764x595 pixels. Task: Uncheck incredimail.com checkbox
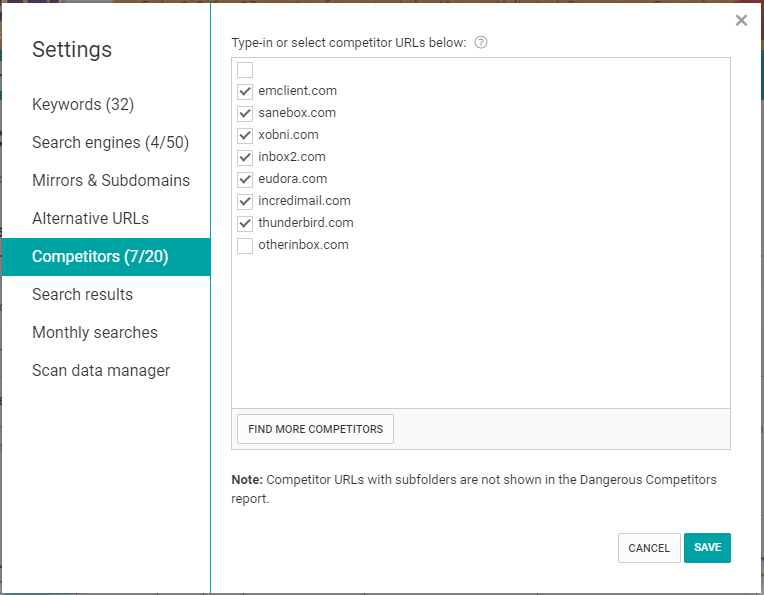point(245,201)
